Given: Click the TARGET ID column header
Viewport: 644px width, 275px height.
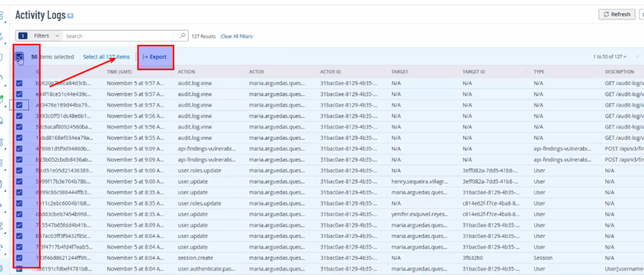Looking at the screenshot, I should pyautogui.click(x=476, y=72).
